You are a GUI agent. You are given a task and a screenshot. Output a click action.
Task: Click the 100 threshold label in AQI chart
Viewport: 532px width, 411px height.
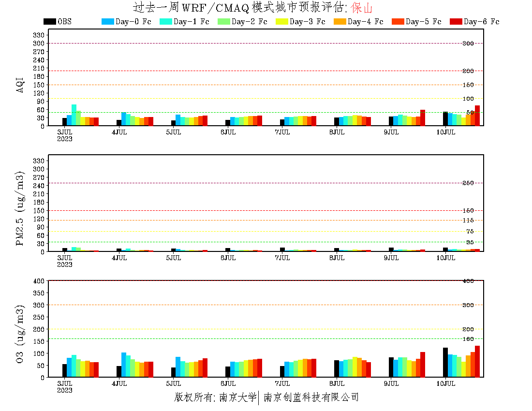[x=468, y=98]
